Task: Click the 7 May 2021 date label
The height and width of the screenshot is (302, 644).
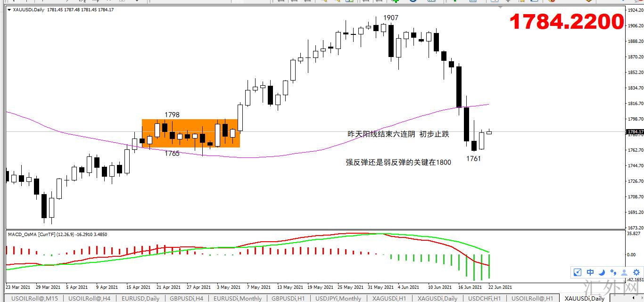Action: [260, 287]
